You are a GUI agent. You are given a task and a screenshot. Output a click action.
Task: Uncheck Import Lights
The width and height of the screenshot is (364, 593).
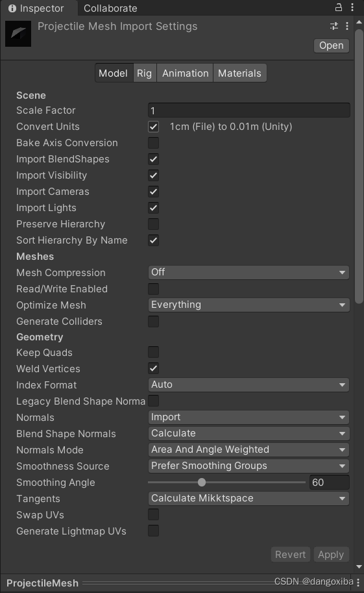point(154,208)
